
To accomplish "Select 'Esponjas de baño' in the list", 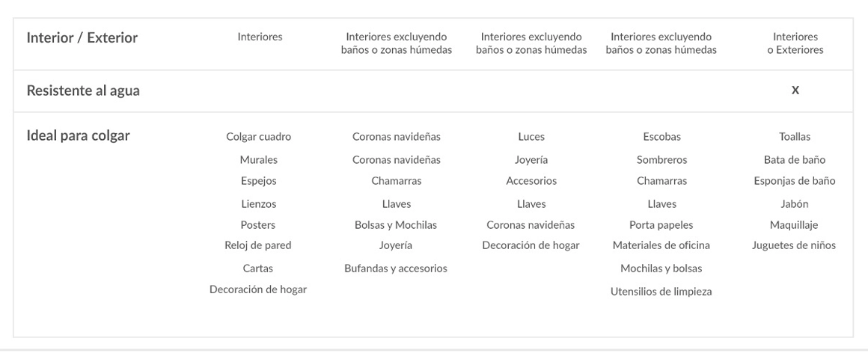I will tap(795, 181).
